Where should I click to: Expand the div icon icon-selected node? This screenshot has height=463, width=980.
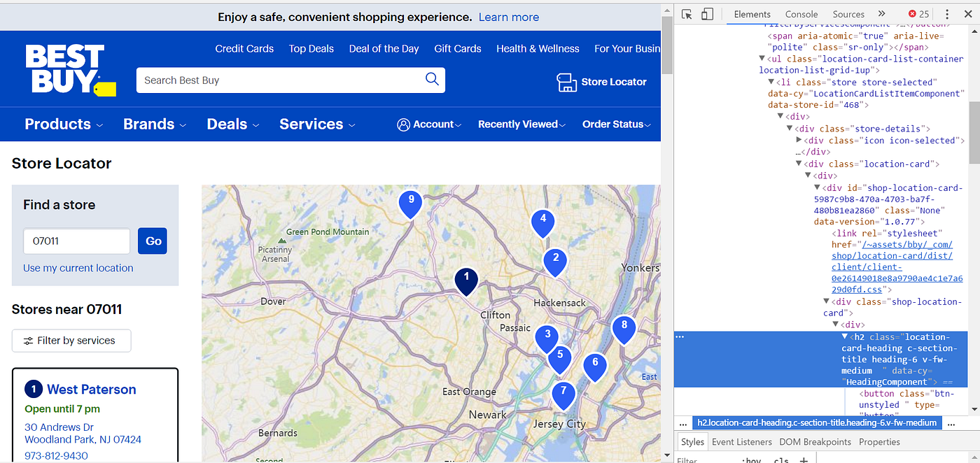pos(799,141)
